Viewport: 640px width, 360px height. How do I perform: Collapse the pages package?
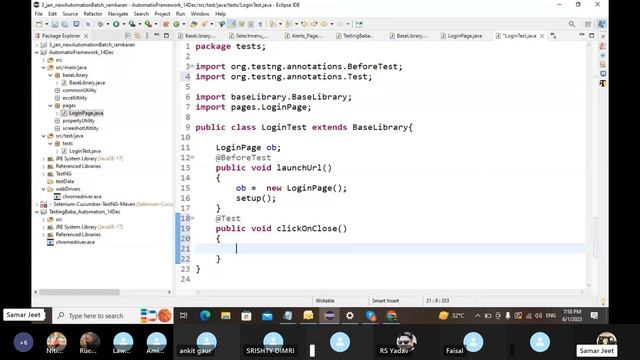50,105
